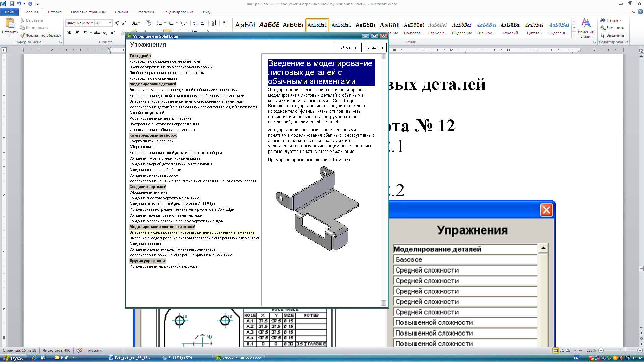Click the Word Help question mark icon
Screen dimensions: 644x362
[x=640, y=12]
